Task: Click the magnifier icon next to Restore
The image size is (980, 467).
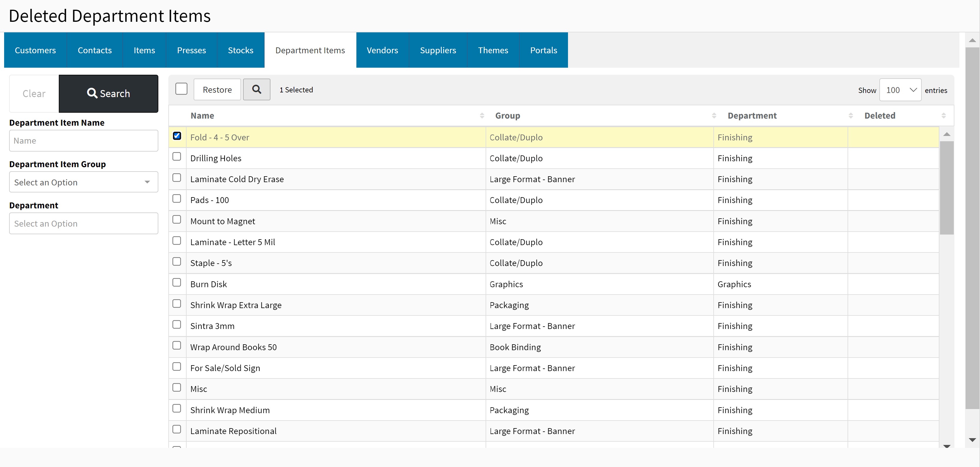Action: (x=256, y=89)
